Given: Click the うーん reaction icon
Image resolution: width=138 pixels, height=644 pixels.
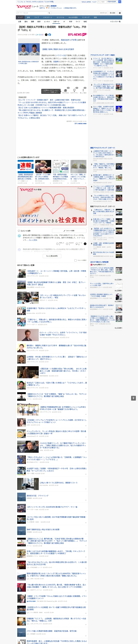Looking at the screenshot, I should coord(77,244).
